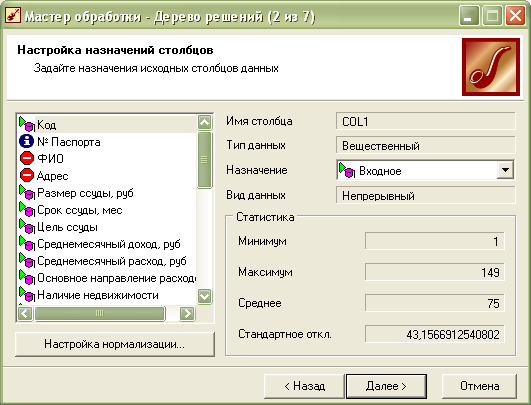
Task: Select the Среднемесячный доход, руб row
Action: coord(107,244)
